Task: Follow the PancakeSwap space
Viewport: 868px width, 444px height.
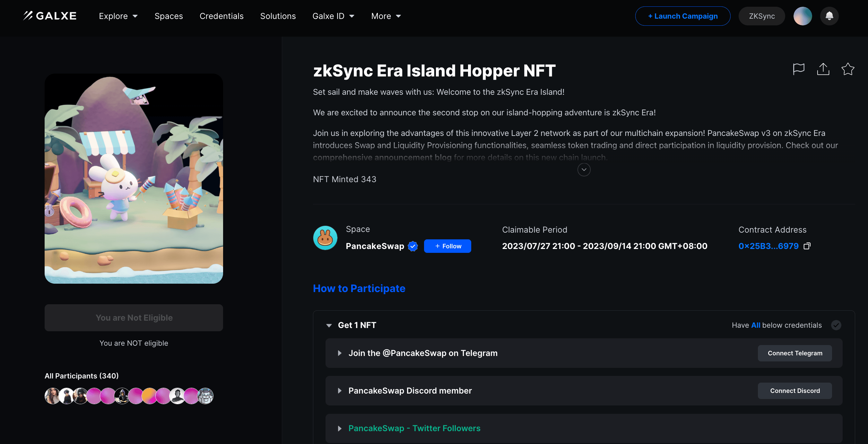Action: click(x=447, y=246)
